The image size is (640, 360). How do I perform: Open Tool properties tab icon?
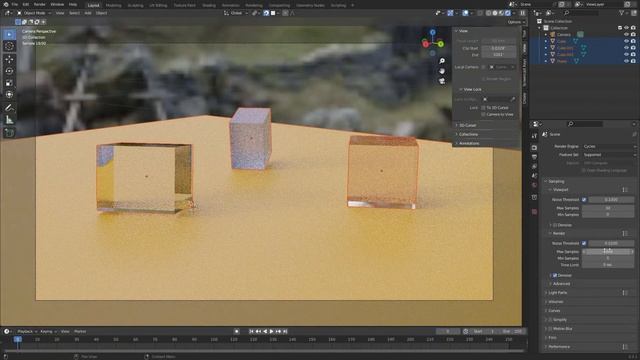[x=534, y=136]
